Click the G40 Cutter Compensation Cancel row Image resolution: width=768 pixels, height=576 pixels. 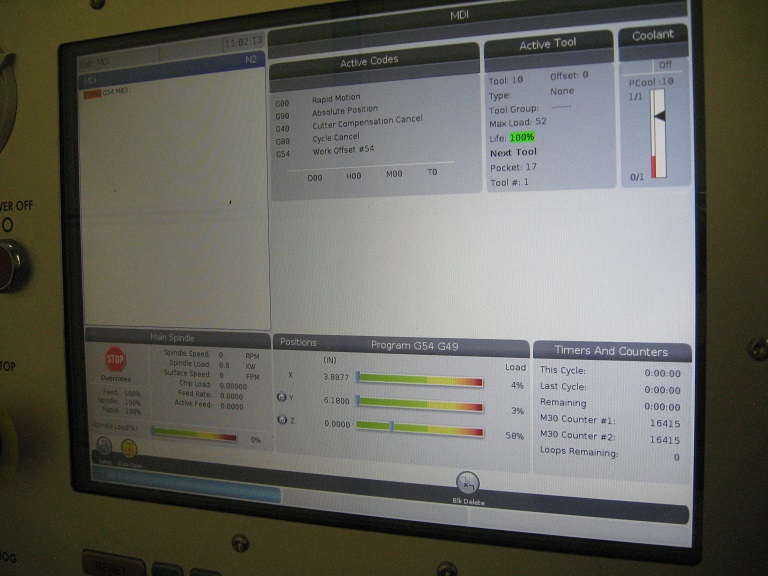coord(349,123)
